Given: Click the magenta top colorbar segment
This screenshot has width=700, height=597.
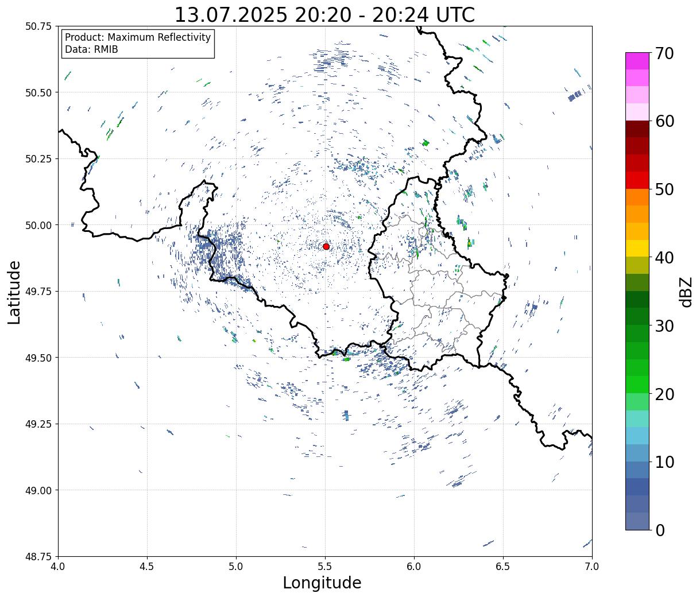Looking at the screenshot, I should coord(637,61).
